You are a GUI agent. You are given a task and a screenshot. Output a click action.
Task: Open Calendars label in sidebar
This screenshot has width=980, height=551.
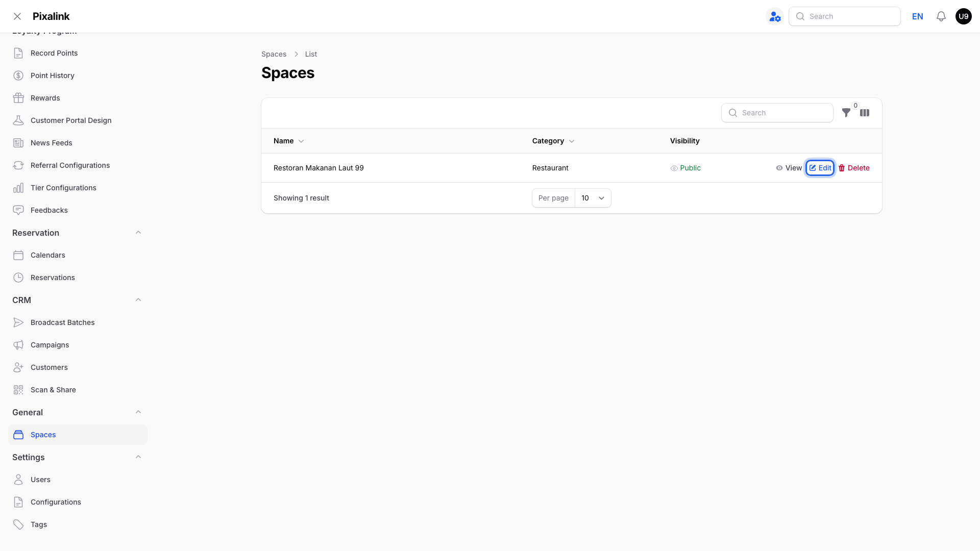click(48, 255)
